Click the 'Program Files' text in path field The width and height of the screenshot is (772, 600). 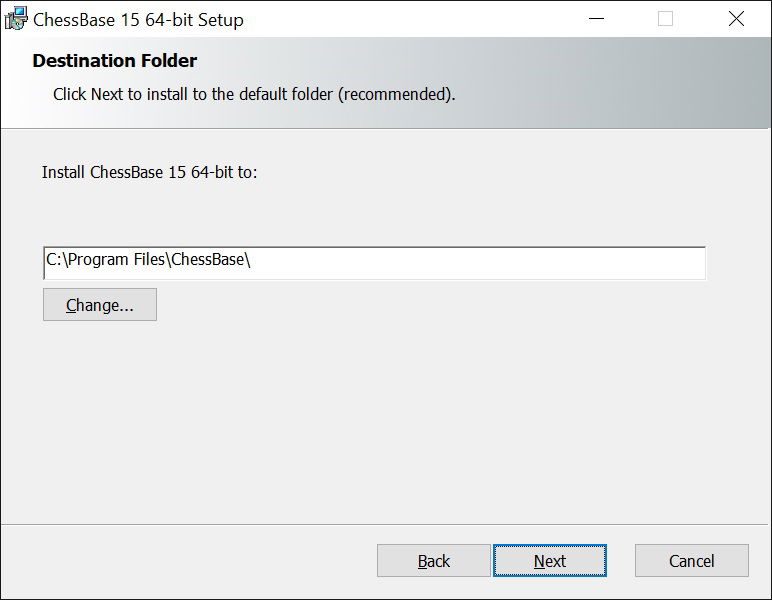tap(115, 260)
